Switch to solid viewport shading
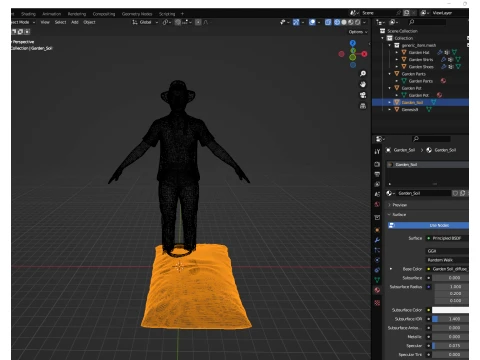 344,22
